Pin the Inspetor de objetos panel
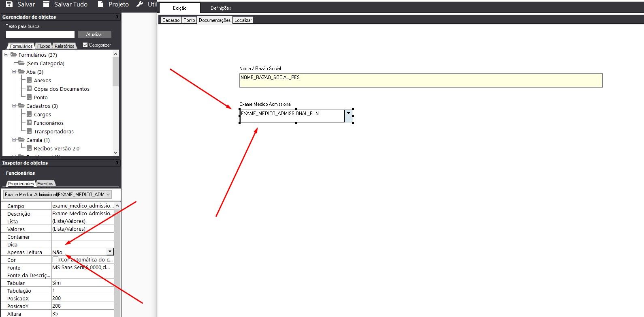This screenshot has width=644, height=317. 117,163
